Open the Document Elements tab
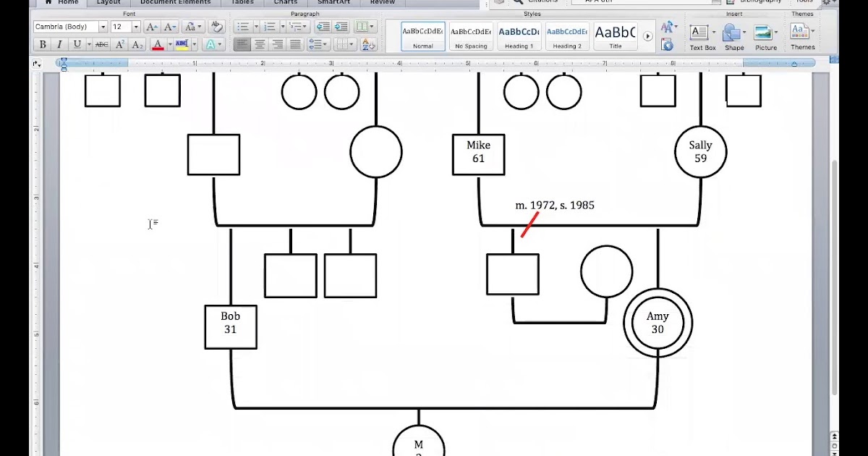 pos(175,3)
